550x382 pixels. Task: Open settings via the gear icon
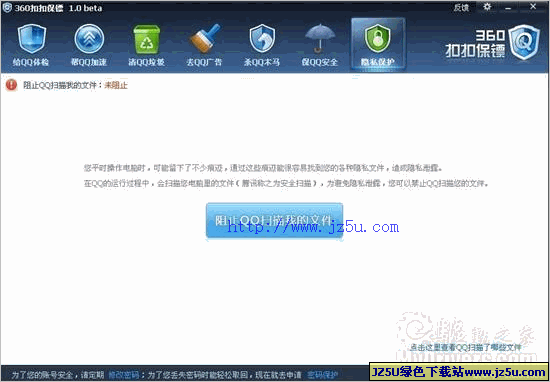click(487, 7)
